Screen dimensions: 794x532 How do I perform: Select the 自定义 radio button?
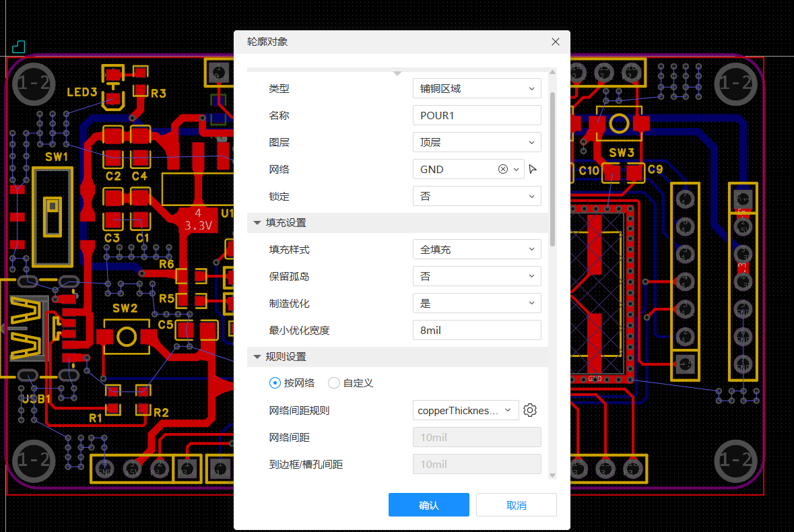pos(334,383)
